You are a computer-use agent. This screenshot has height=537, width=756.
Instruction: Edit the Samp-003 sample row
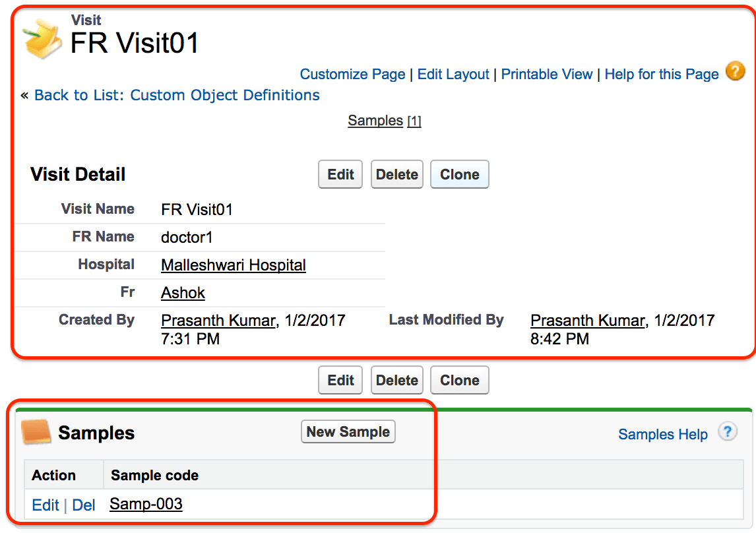pos(45,505)
